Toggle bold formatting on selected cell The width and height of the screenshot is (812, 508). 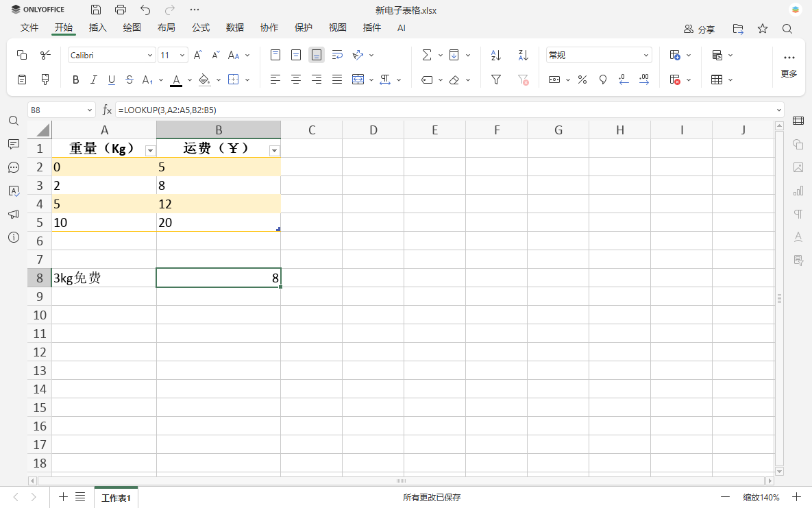coord(75,80)
